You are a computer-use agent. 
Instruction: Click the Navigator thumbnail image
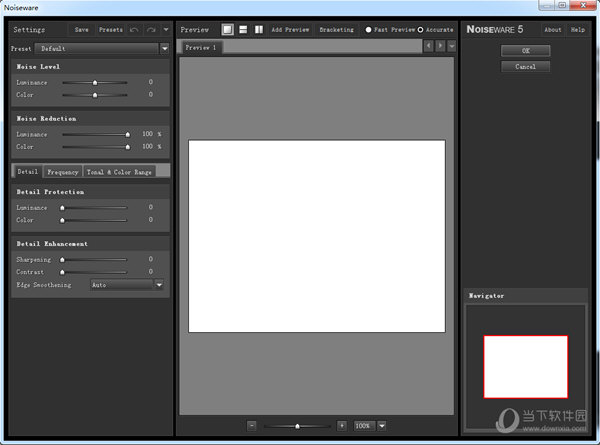(525, 367)
